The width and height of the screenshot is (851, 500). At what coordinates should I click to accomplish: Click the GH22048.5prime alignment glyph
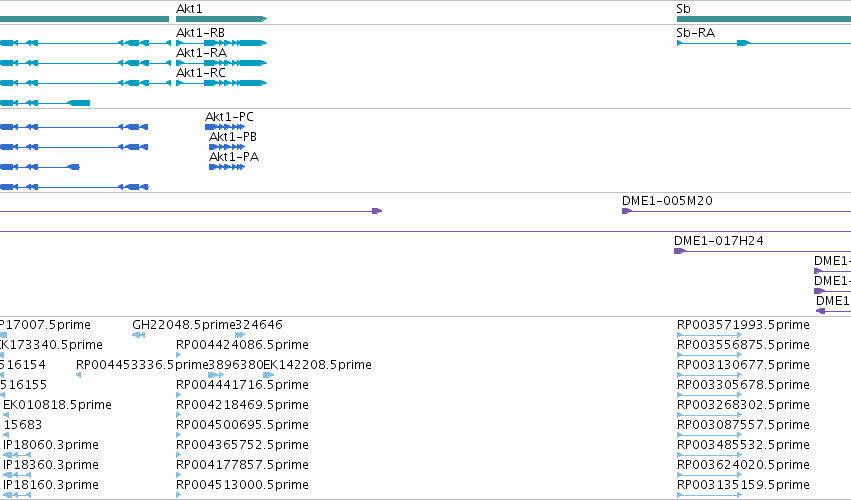click(138, 335)
